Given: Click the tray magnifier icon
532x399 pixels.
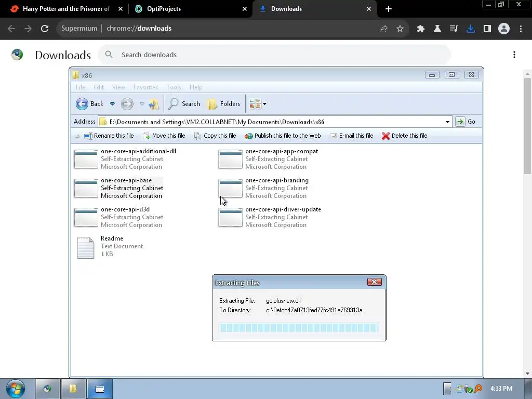Looking at the screenshot, I should [x=478, y=389].
